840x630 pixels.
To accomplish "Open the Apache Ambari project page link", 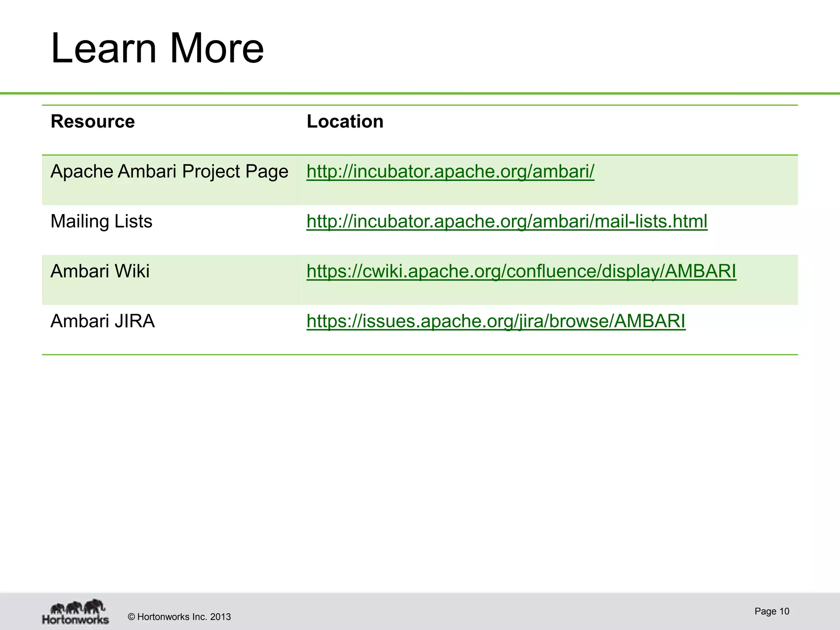I will point(450,171).
